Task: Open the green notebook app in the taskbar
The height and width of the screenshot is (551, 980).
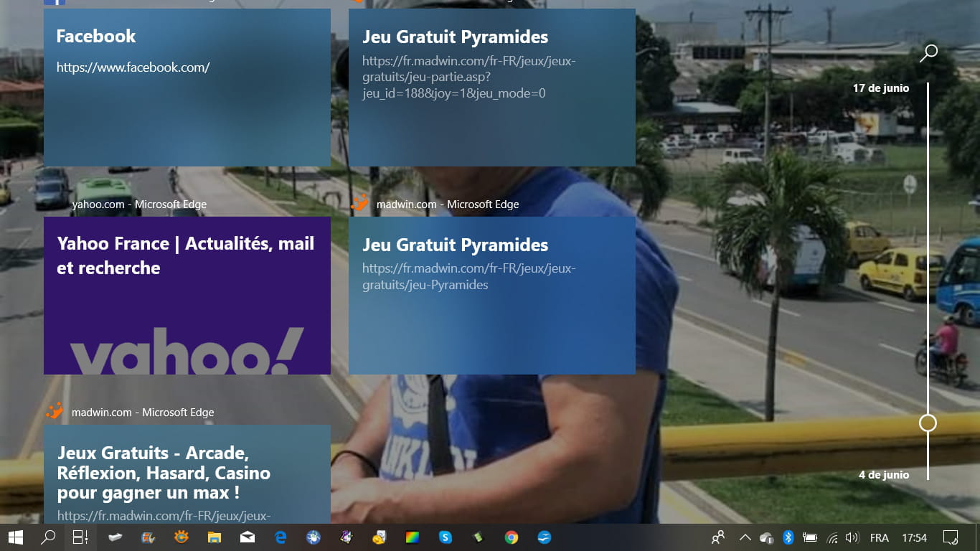Action: (479, 537)
